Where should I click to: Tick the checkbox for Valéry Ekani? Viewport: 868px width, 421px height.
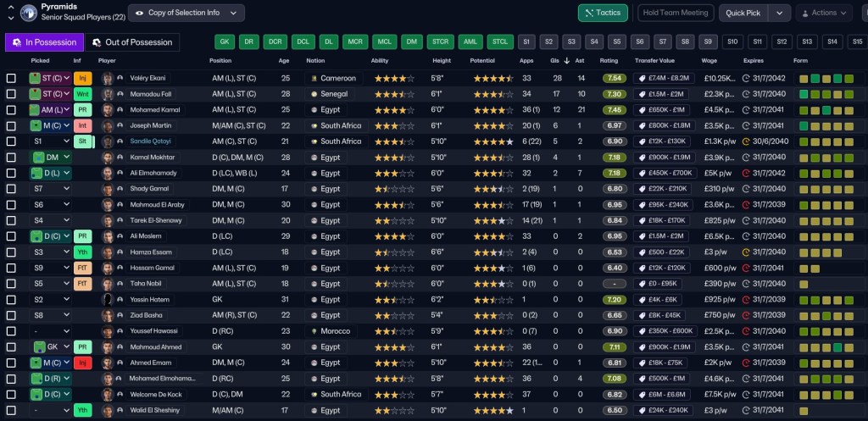coord(11,78)
